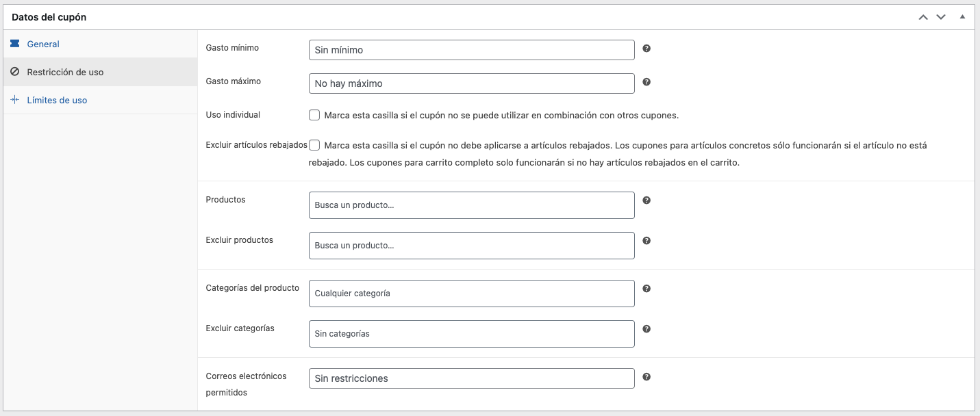Click help icon next to Excluir productos
Viewport: 980px width, 416px height.
646,241
